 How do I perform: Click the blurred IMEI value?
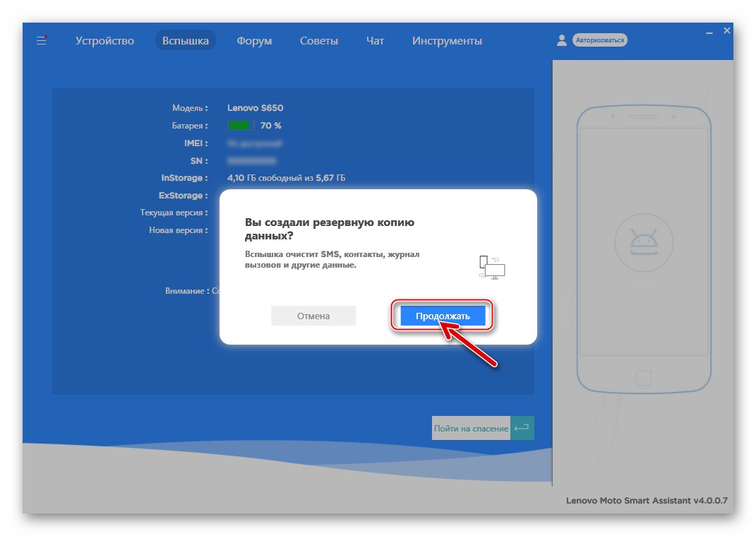click(x=255, y=143)
